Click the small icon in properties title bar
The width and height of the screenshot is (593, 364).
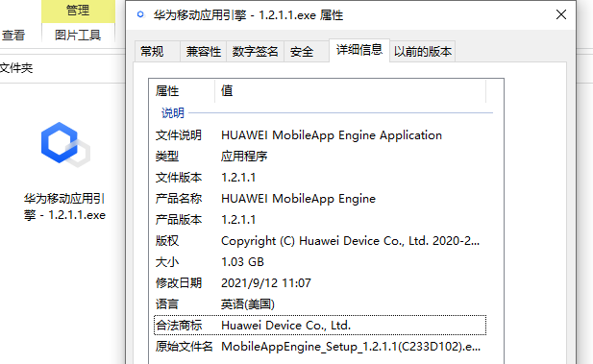tap(140, 14)
